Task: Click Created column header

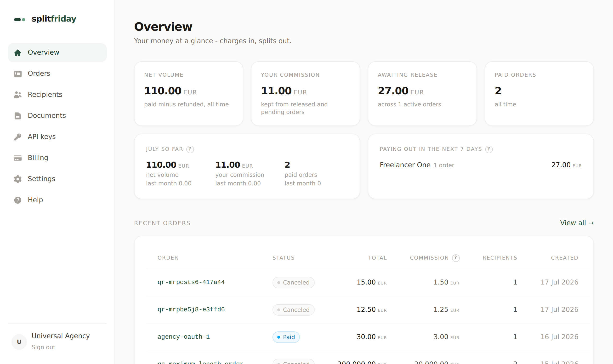Action: pos(564,258)
